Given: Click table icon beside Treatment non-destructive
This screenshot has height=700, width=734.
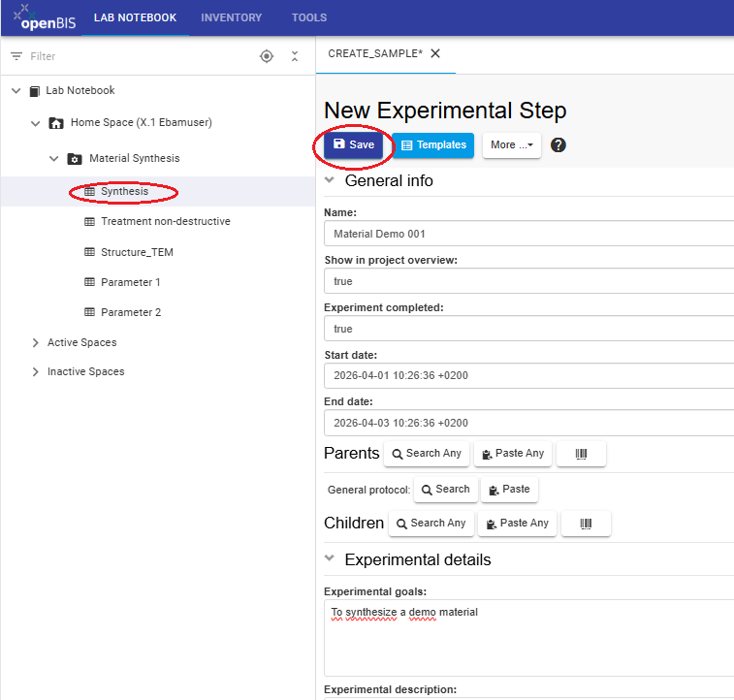Looking at the screenshot, I should (x=89, y=221).
